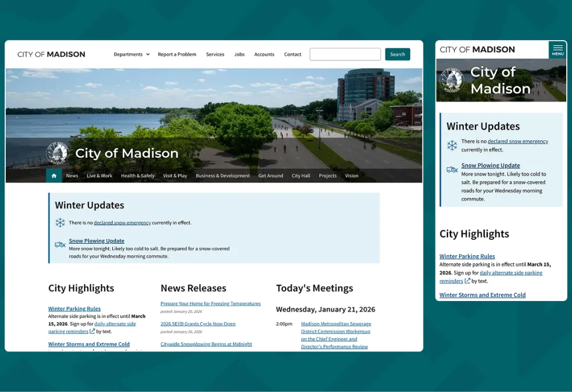Screen dimensions: 572x392
Task: Select the Get Around tab
Action: coord(271,176)
